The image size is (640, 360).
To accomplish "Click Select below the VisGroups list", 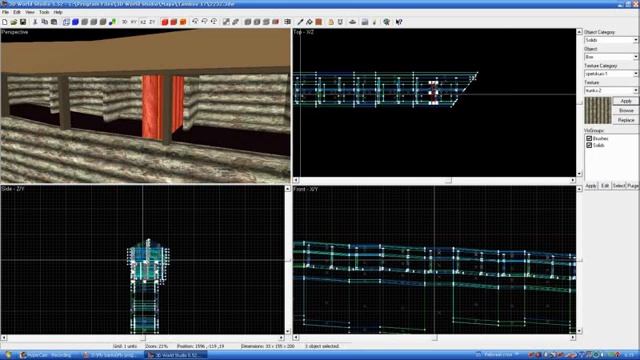I will [x=618, y=186].
